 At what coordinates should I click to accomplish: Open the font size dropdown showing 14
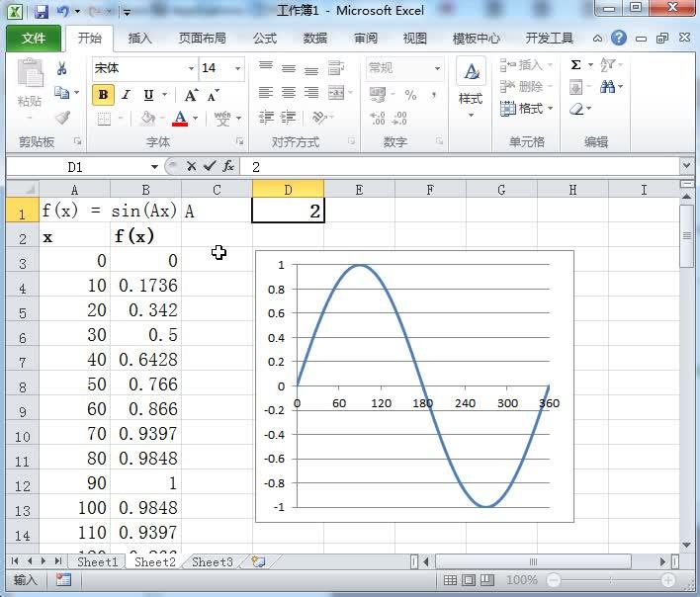pos(237,68)
